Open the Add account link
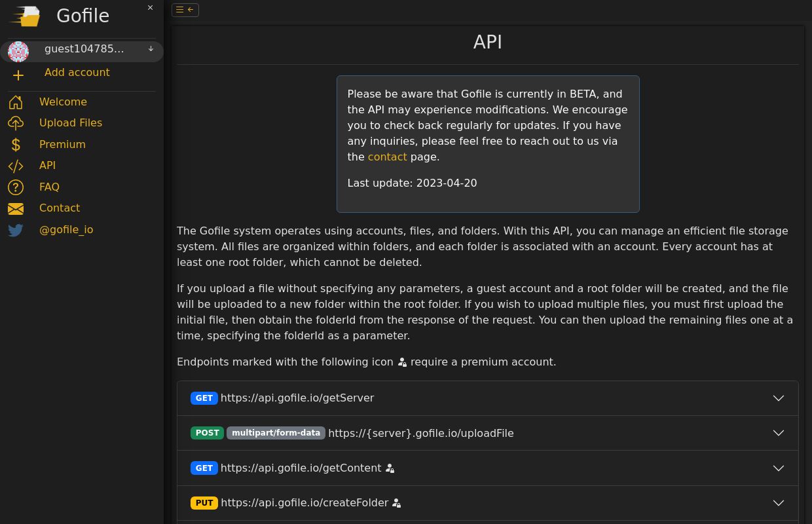The width and height of the screenshot is (812, 524). [77, 73]
